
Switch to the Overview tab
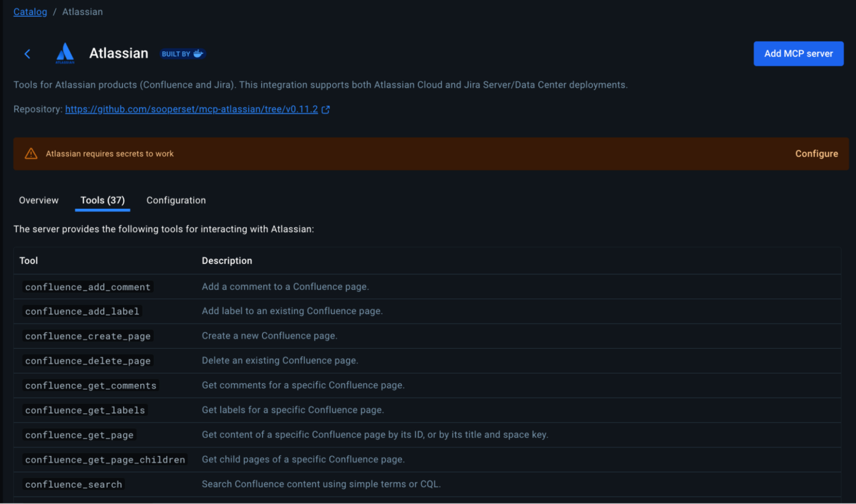coord(38,200)
